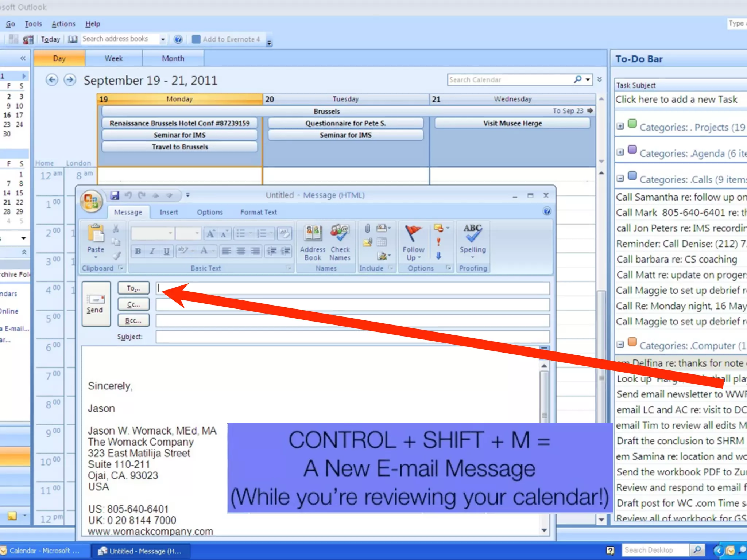Screen dimensions: 747x560
Task: Toggle Underline formatting button
Action: click(x=166, y=251)
